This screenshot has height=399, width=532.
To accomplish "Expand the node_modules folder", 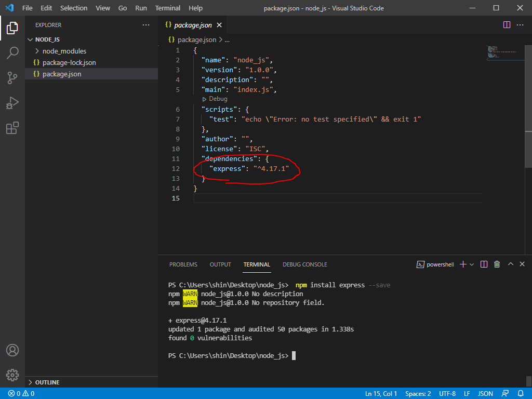I will click(91, 51).
